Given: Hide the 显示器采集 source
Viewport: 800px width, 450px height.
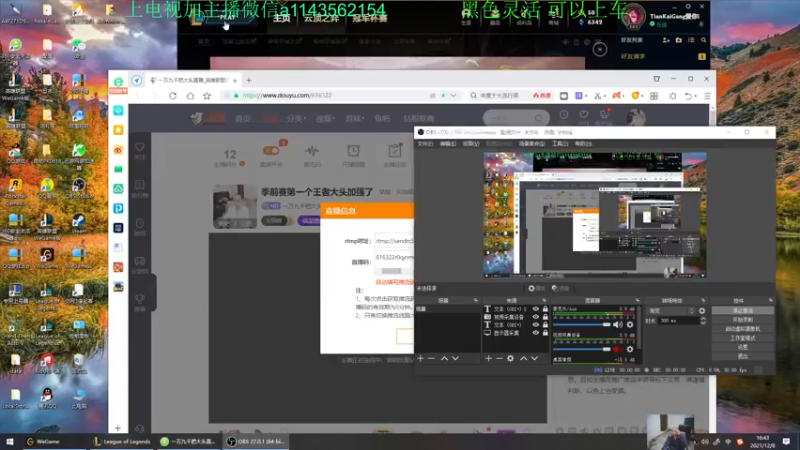Looking at the screenshot, I should tap(536, 333).
